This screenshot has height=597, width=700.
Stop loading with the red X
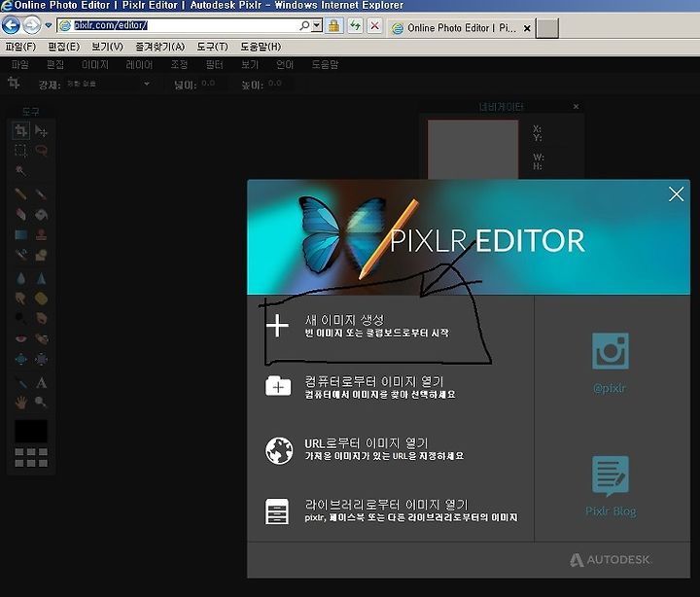(x=375, y=26)
